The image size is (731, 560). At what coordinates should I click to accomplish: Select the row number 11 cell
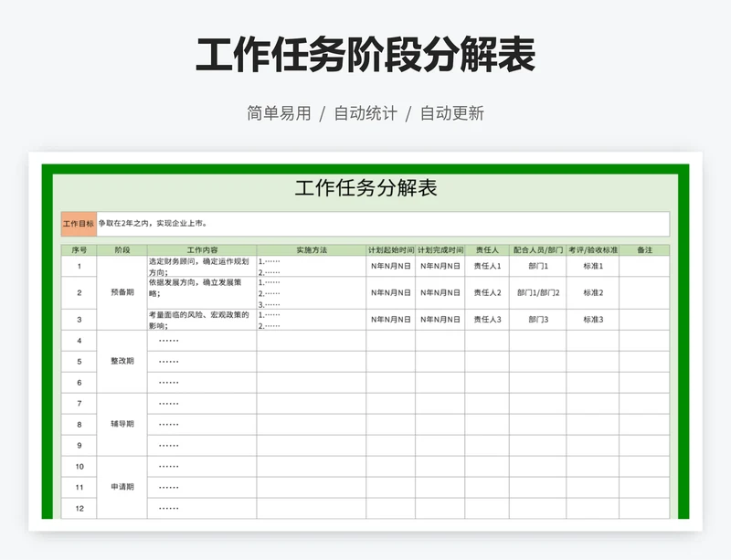[79, 488]
